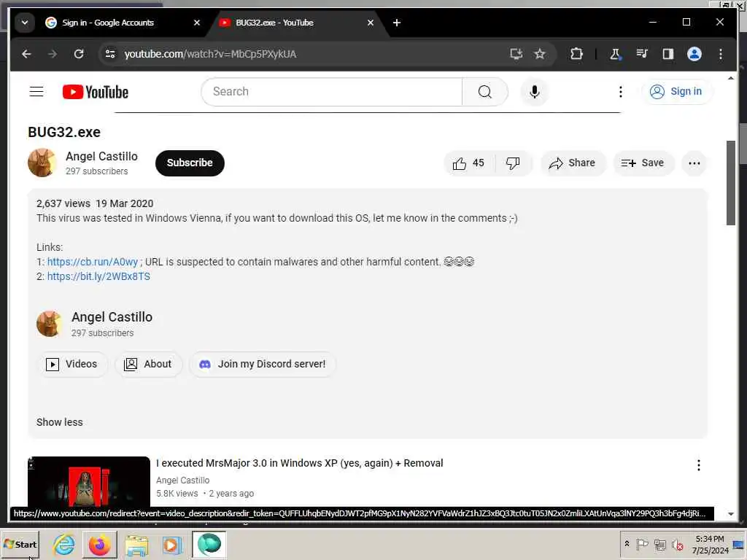The height and width of the screenshot is (560, 747).
Task: Open the Windows Start menu
Action: (20, 544)
